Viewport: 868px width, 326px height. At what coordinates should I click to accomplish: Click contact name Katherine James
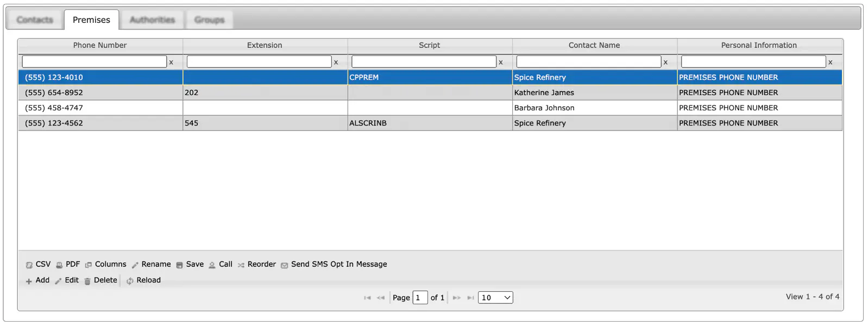pyautogui.click(x=544, y=93)
